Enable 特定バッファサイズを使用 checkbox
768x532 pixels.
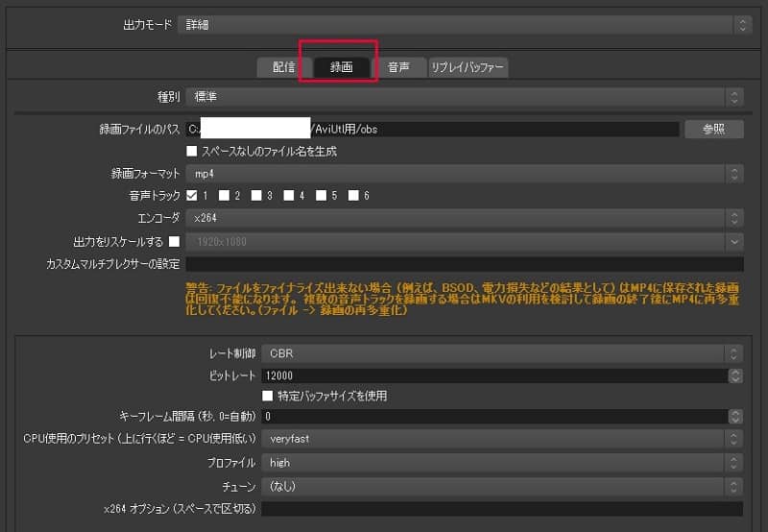point(268,396)
